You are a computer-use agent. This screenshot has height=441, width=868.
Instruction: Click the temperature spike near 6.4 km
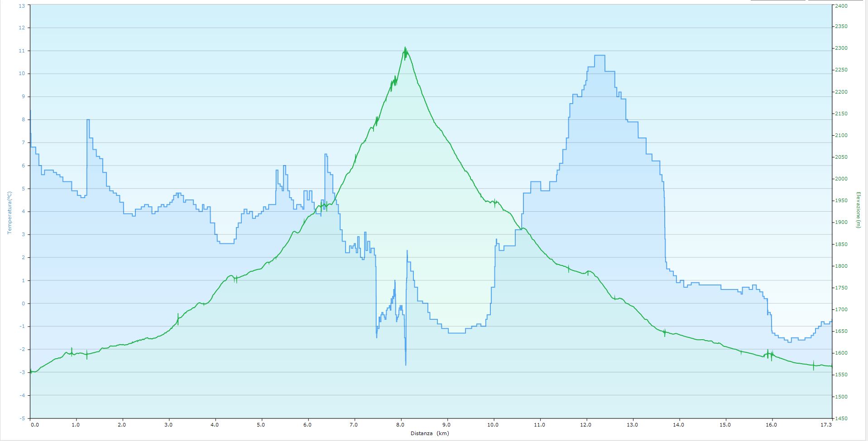point(326,155)
